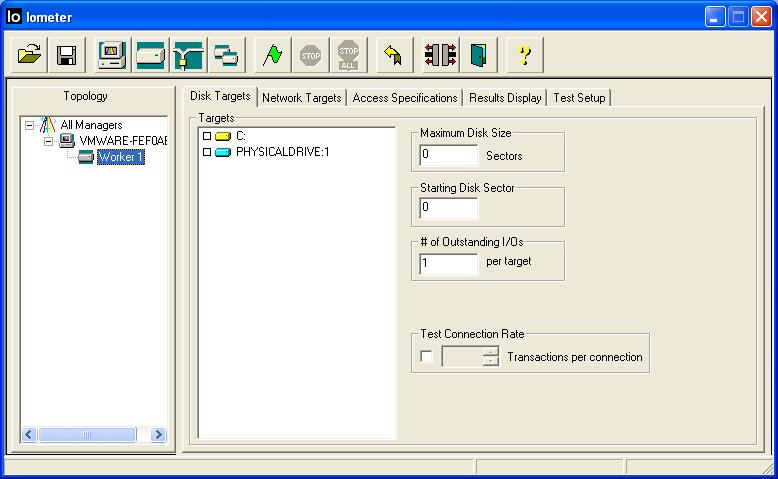
Task: Click the yellow C: drive icon
Action: coord(223,136)
